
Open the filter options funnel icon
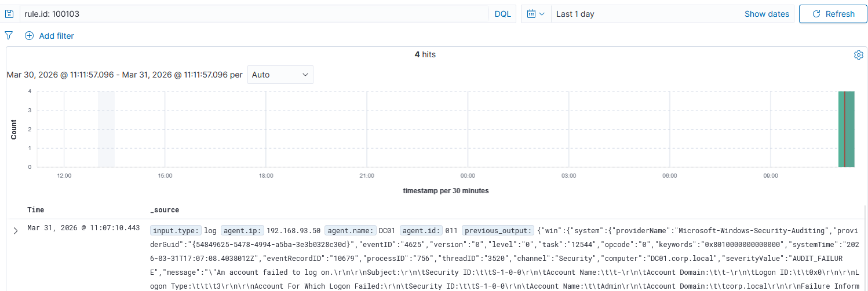point(9,36)
